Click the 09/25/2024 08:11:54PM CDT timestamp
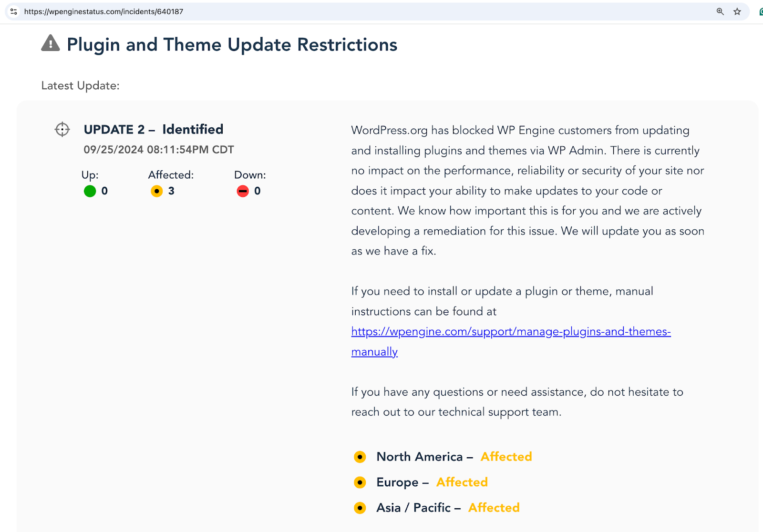The width and height of the screenshot is (763, 532). pyautogui.click(x=159, y=150)
